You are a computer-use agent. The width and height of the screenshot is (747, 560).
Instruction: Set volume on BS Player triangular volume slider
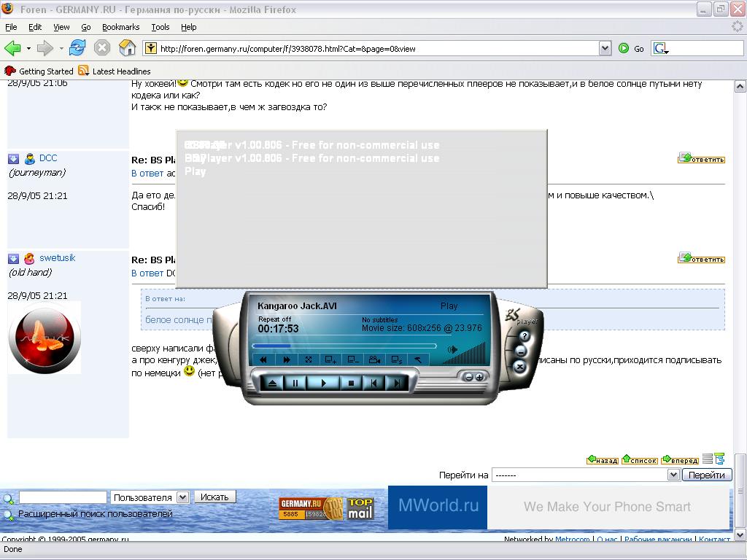pos(463,355)
